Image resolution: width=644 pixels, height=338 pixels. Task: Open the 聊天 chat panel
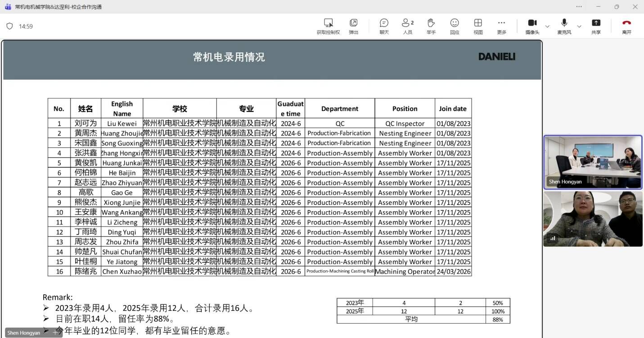384,23
